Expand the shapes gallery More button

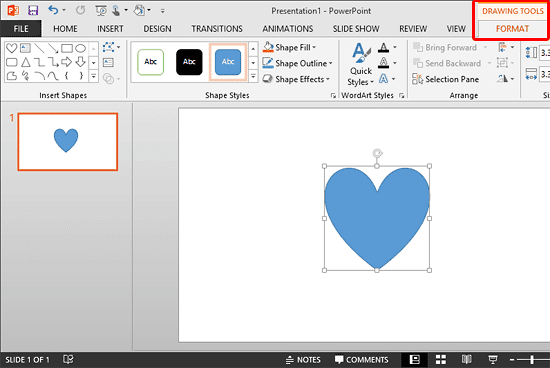93,76
